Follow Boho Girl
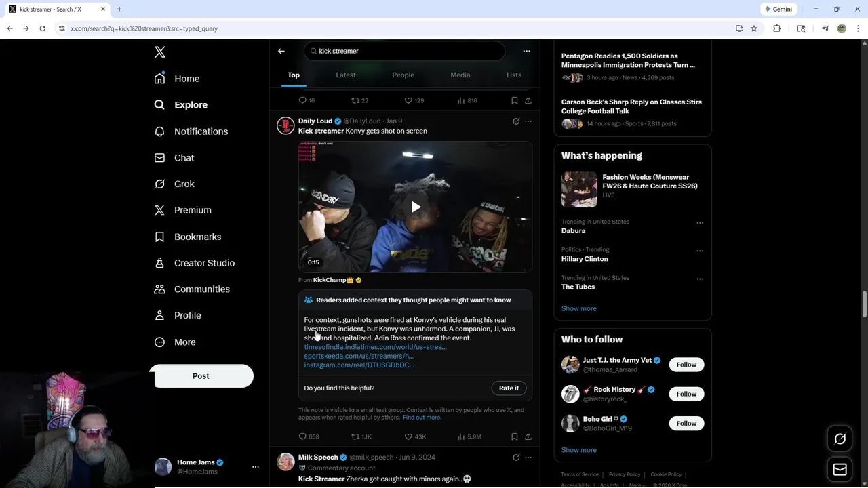Image resolution: width=868 pixels, height=488 pixels. tap(686, 424)
